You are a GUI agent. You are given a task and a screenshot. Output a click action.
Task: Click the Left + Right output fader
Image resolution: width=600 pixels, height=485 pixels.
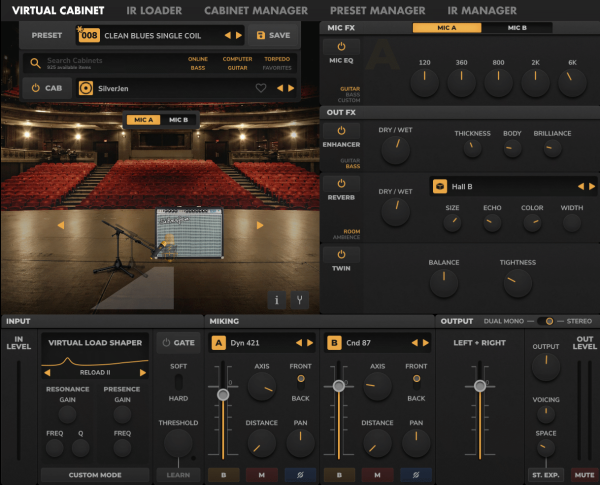pyautogui.click(x=480, y=386)
